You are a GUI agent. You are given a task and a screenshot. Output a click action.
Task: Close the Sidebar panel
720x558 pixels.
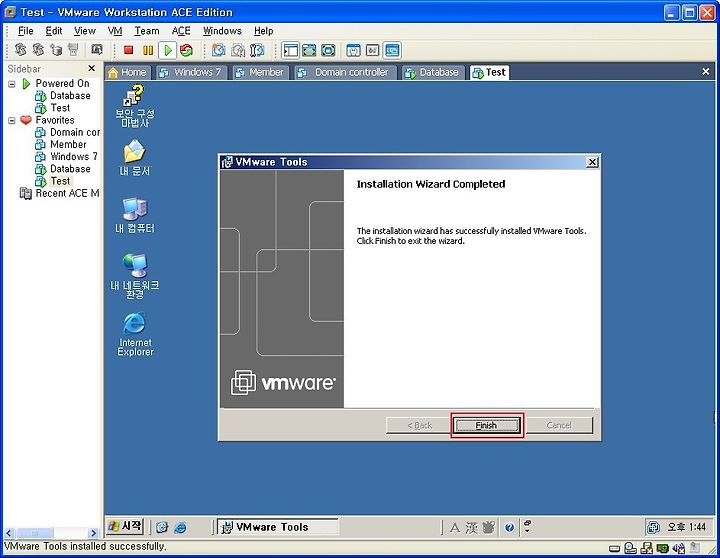click(x=91, y=68)
